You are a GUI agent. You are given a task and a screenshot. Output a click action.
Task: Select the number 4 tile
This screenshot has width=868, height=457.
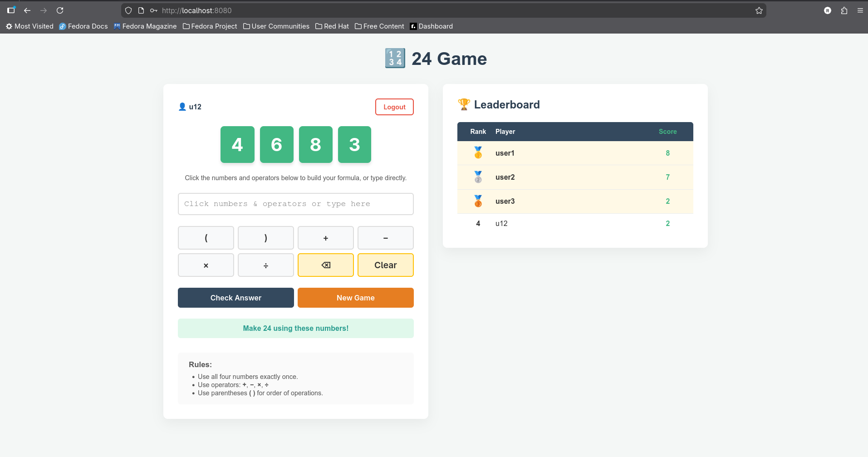(237, 144)
